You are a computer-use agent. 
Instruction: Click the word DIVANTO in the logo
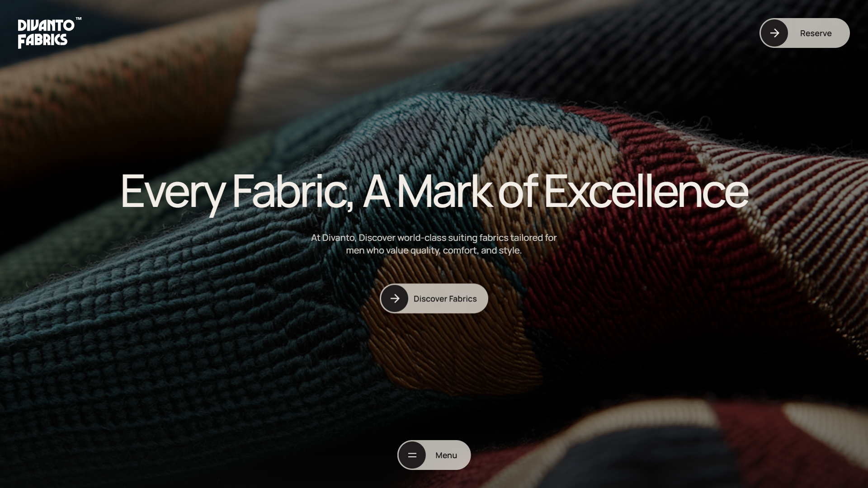point(46,25)
